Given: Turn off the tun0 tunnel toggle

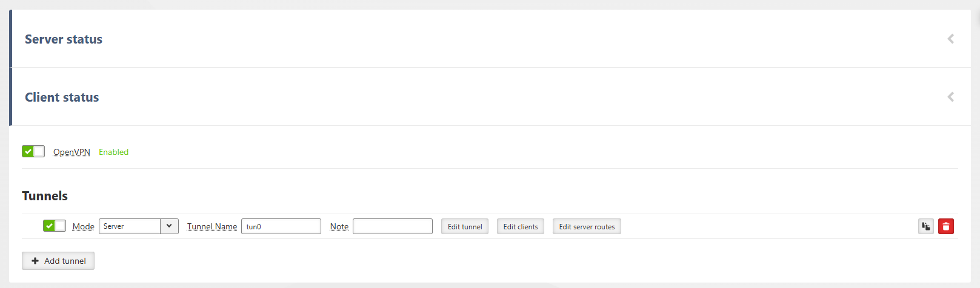Looking at the screenshot, I should (55, 226).
